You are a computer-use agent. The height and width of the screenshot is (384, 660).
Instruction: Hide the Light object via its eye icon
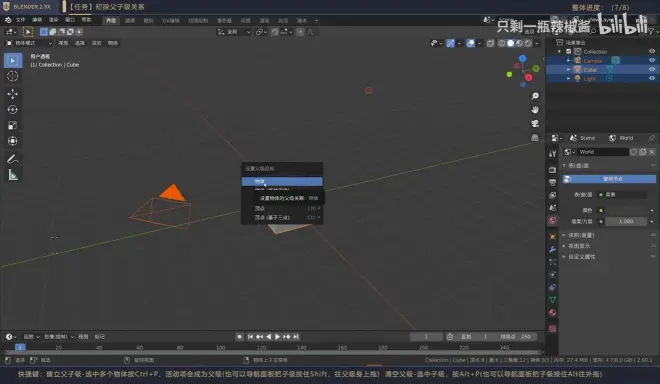[x=652, y=78]
